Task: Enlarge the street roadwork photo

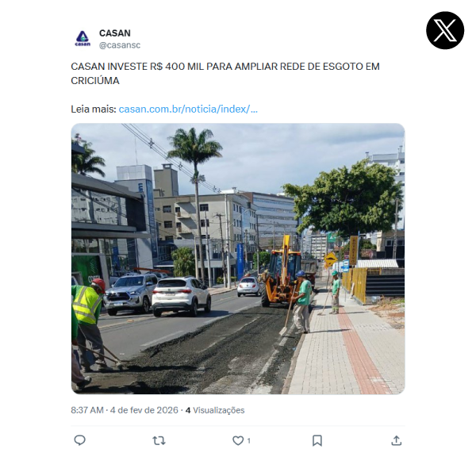Action: click(x=238, y=259)
